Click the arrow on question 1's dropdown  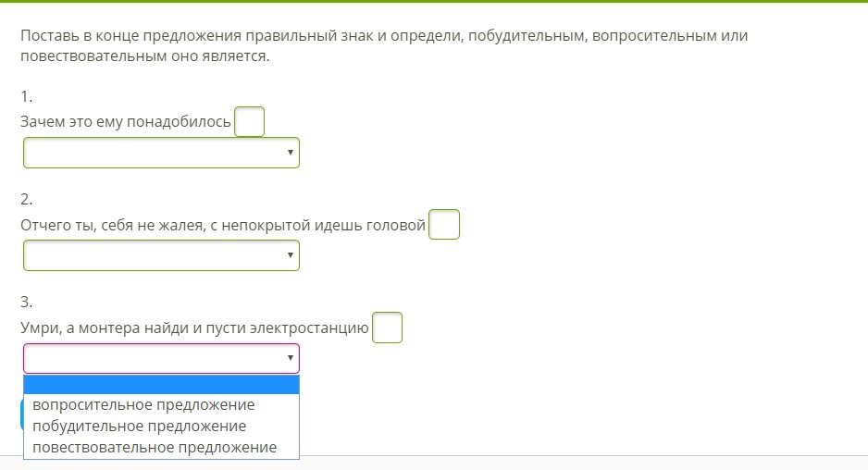tap(291, 153)
